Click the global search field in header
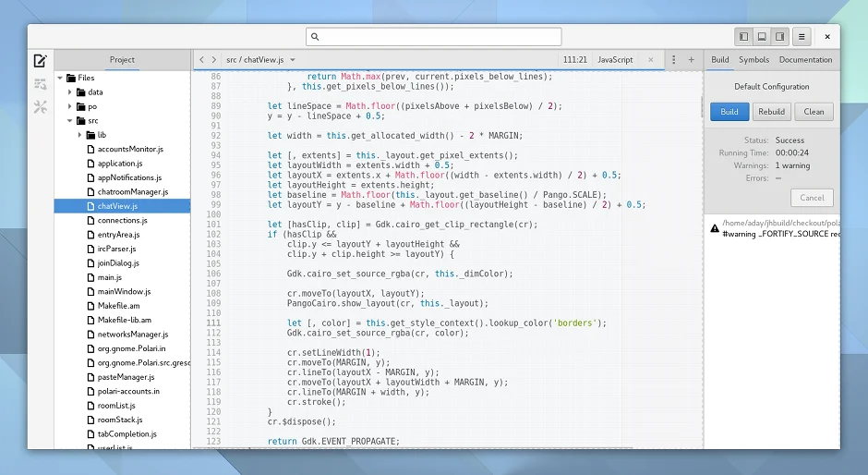This screenshot has height=475, width=868. [x=434, y=37]
